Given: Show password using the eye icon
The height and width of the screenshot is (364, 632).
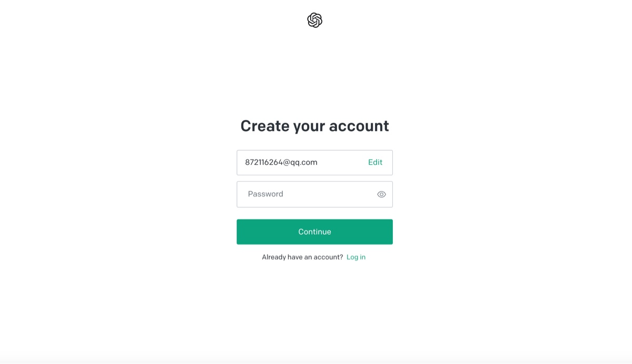Looking at the screenshot, I should point(381,194).
